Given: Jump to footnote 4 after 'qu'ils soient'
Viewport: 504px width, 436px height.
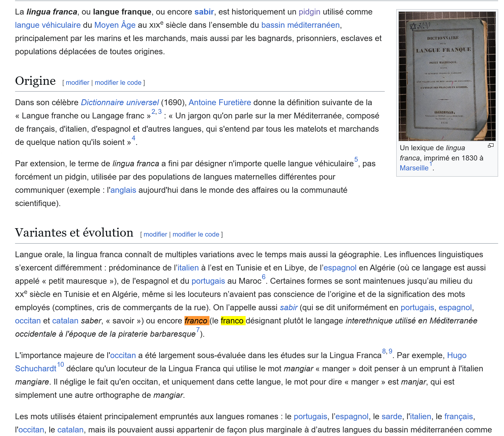Looking at the screenshot, I should tap(134, 138).
